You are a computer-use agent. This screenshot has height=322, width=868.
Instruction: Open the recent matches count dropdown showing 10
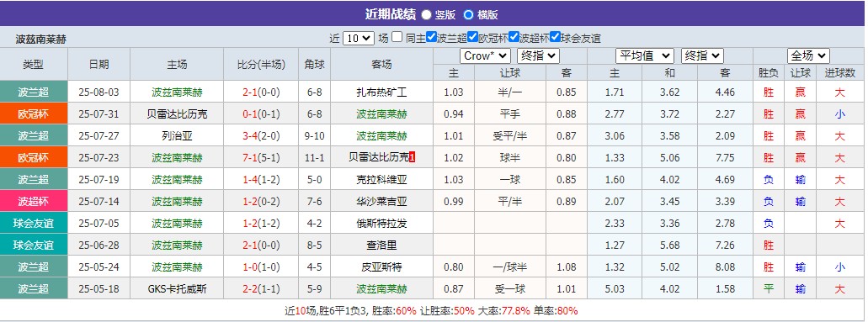(359, 38)
